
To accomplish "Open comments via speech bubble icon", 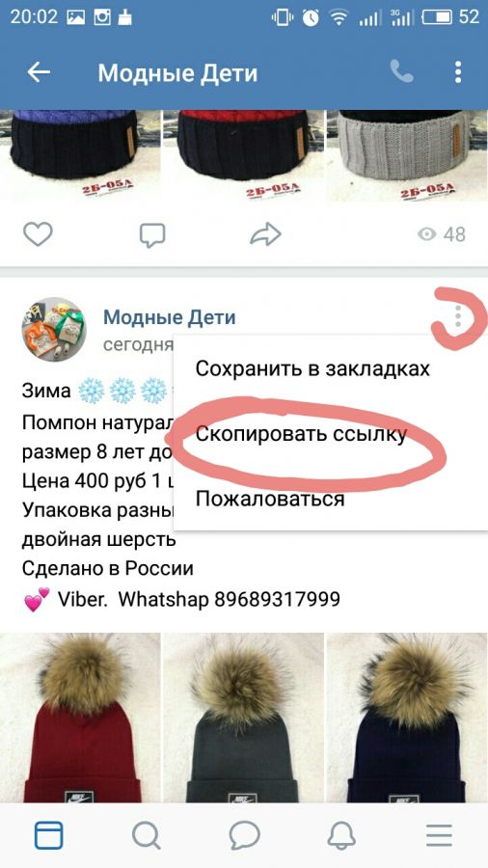I will point(152,234).
